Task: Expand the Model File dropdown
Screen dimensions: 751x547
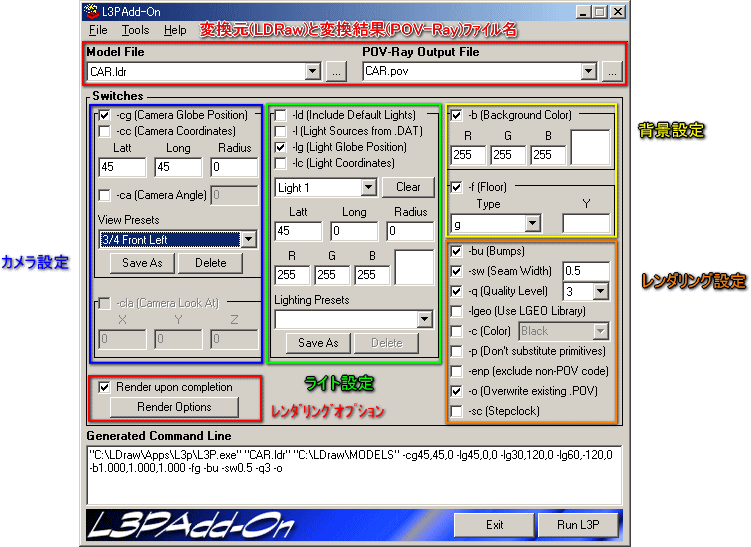Action: click(312, 72)
